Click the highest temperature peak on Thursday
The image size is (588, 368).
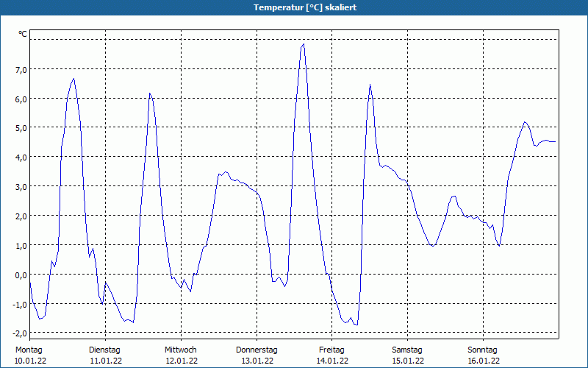(x=303, y=44)
